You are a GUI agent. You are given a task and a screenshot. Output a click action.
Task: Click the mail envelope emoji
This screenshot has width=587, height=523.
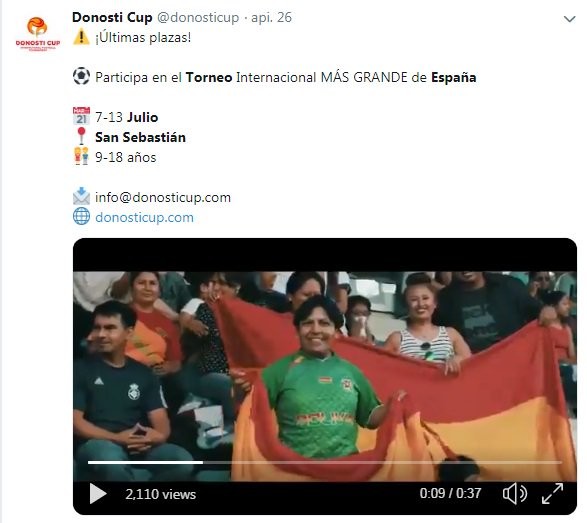81,196
